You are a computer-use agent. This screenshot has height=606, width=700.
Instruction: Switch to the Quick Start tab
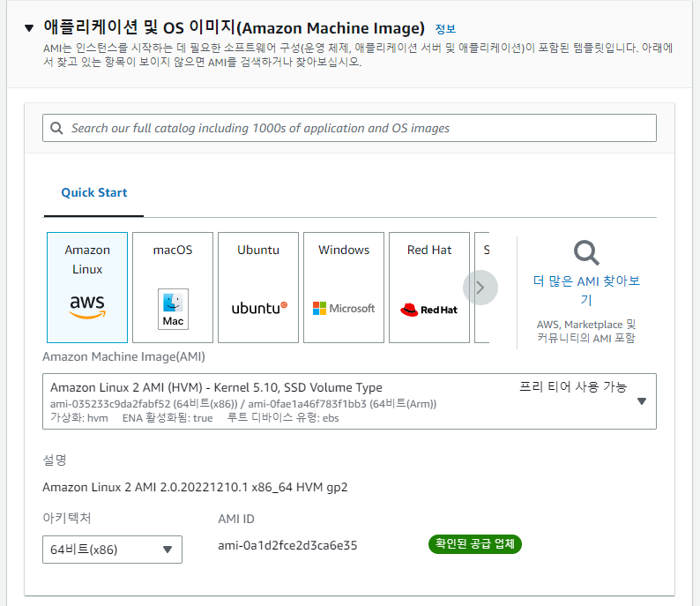pyautogui.click(x=93, y=192)
